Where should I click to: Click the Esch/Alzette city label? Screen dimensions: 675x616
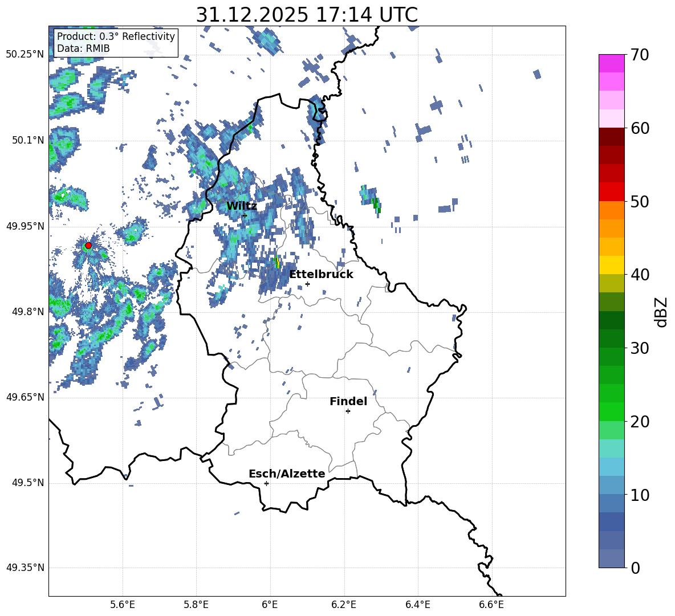point(287,474)
